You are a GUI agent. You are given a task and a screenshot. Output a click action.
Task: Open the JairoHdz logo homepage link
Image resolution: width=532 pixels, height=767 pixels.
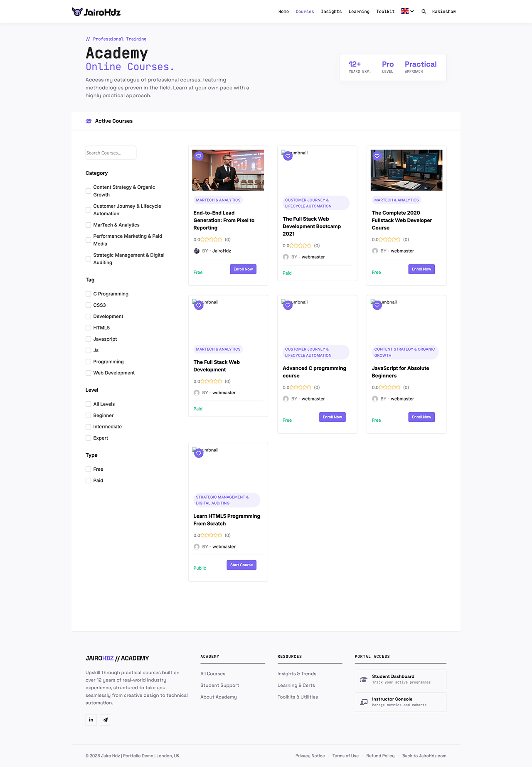click(96, 12)
